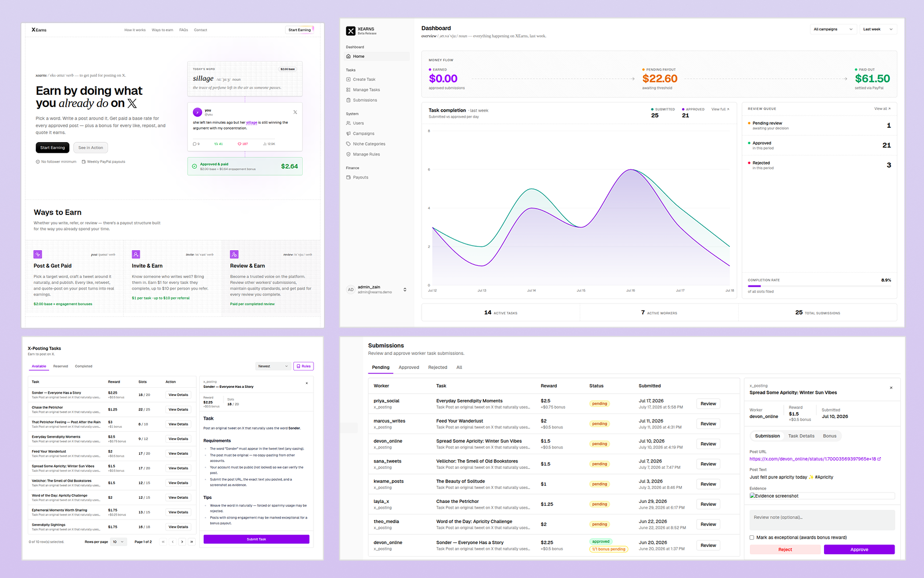Open the Last week period dropdown
Screen dimensions: 924x578
tap(878, 29)
